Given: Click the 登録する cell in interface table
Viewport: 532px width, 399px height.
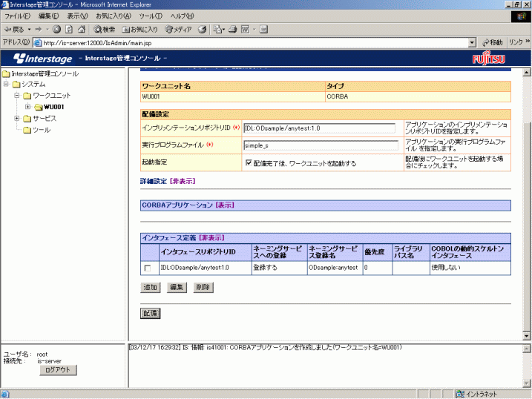Looking at the screenshot, I should 279,268.
